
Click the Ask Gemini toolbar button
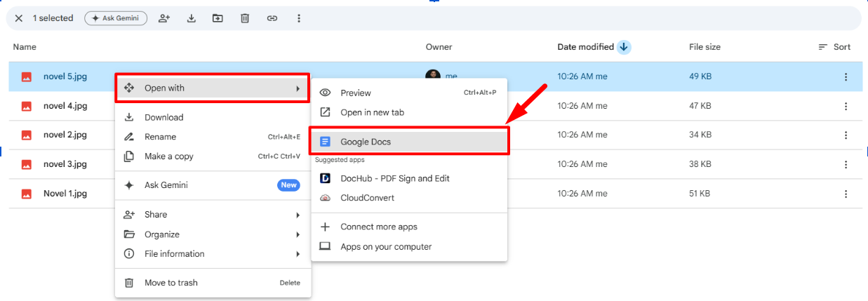(116, 18)
